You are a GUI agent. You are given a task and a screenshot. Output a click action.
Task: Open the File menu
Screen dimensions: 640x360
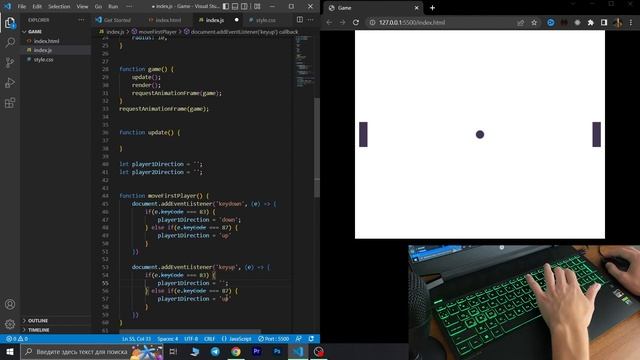click(x=22, y=7)
